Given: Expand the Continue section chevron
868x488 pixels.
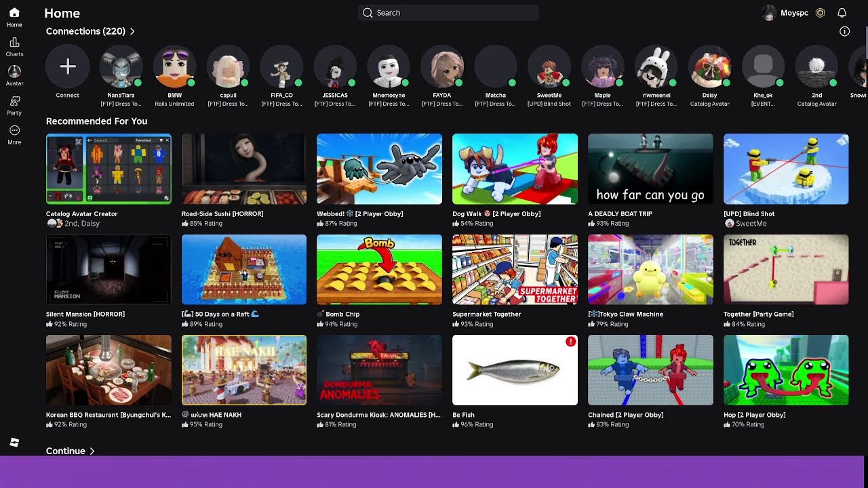Looking at the screenshot, I should coord(92,451).
